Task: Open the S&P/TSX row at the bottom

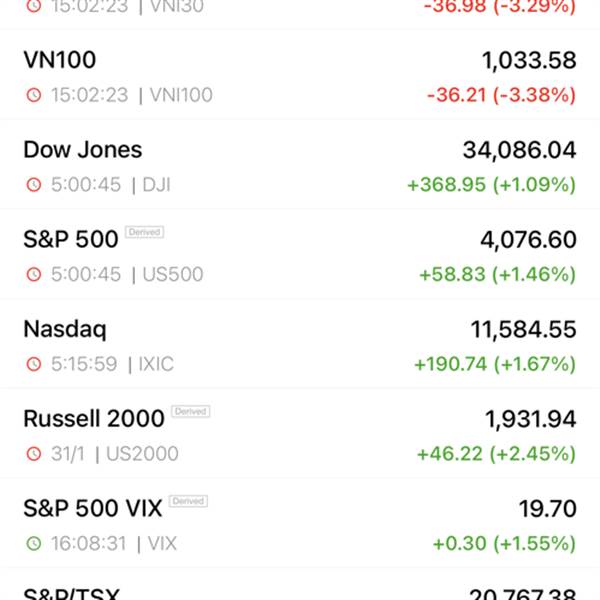Action: [300, 584]
